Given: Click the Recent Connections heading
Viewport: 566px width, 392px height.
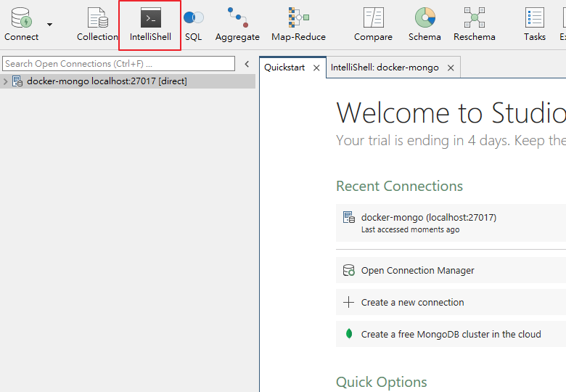Looking at the screenshot, I should tap(400, 186).
